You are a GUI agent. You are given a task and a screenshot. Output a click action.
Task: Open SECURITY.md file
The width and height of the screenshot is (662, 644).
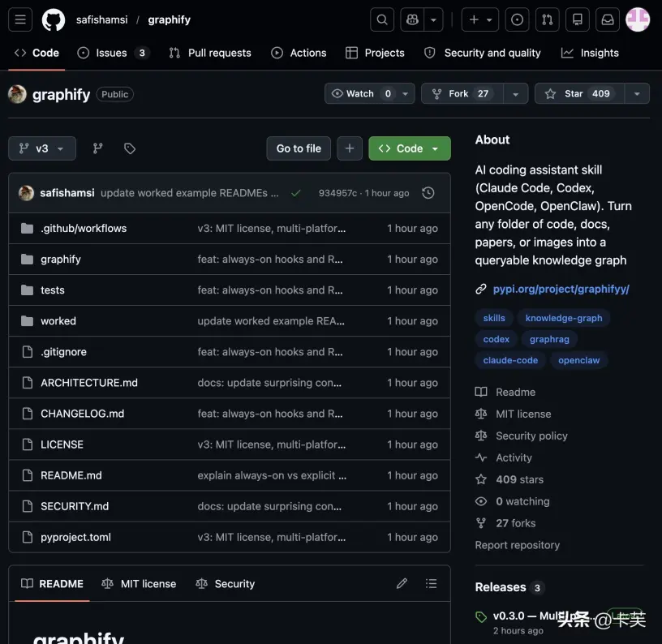click(x=75, y=506)
